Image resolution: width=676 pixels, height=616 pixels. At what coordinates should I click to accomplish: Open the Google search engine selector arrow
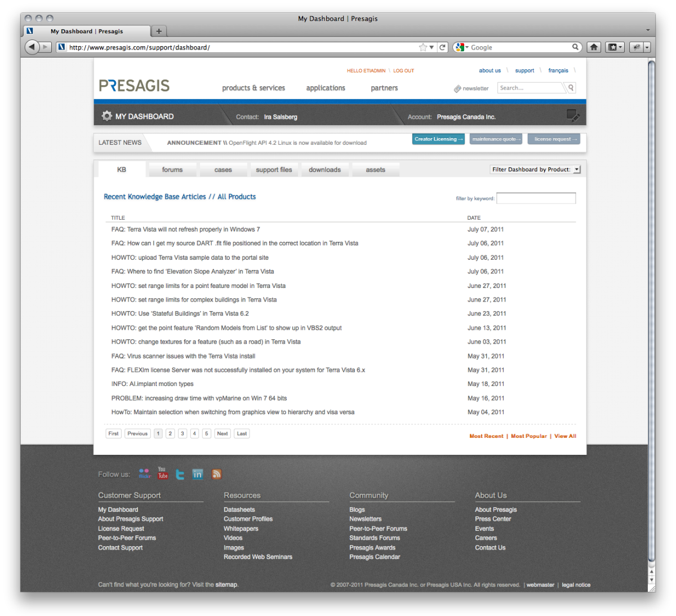point(467,47)
